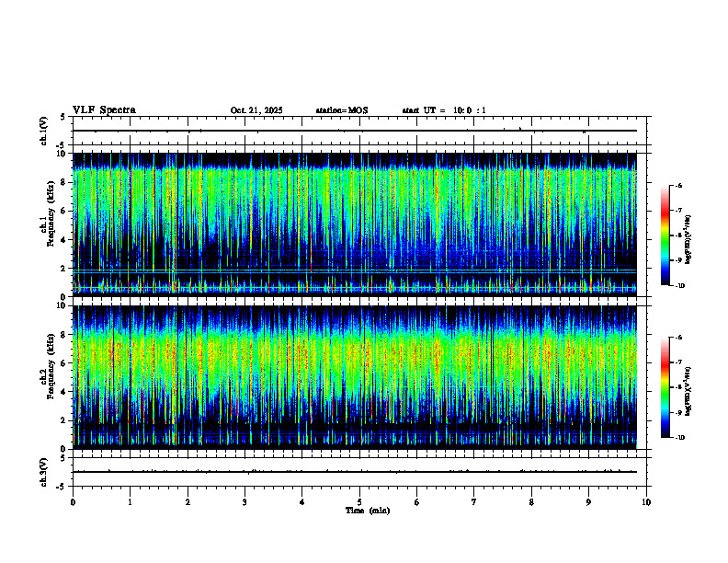Click time-axis tick label 6
Screen dimensions: 728x563
[x=416, y=502]
